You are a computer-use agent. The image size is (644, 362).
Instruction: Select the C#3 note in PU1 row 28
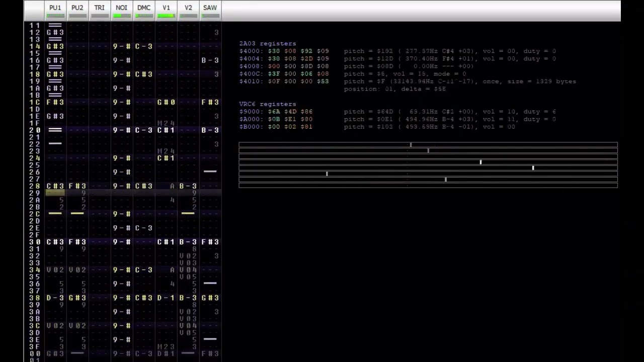click(55, 186)
